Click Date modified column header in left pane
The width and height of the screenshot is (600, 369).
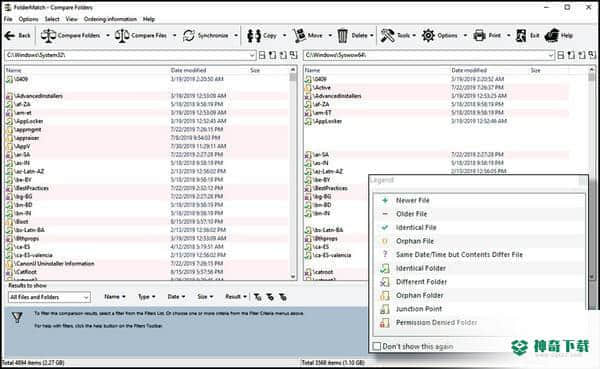[x=188, y=70]
